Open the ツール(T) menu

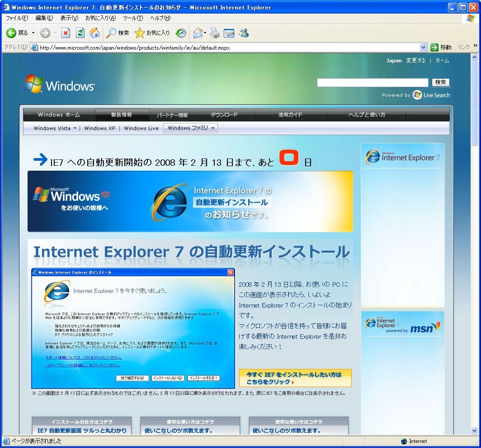click(x=133, y=18)
